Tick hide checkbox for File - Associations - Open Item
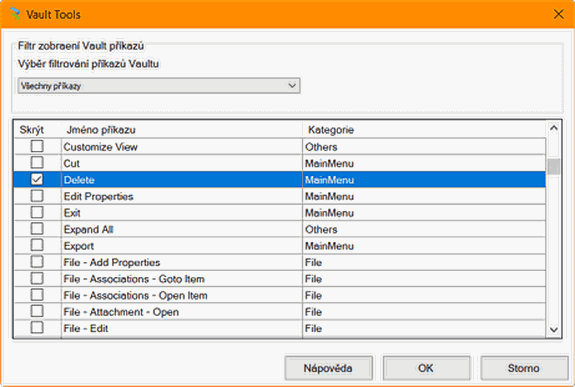The image size is (575, 387). (37, 295)
